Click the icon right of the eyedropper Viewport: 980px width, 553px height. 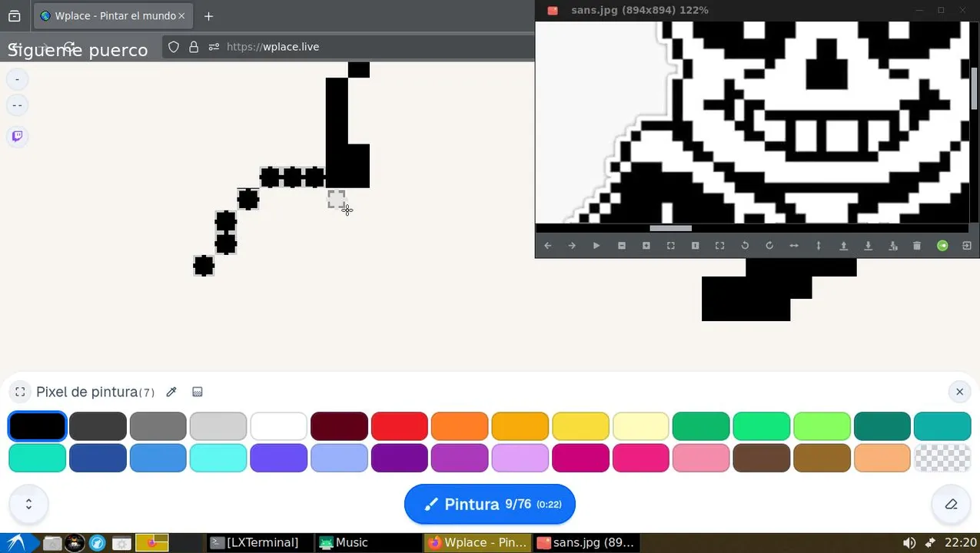tap(198, 392)
